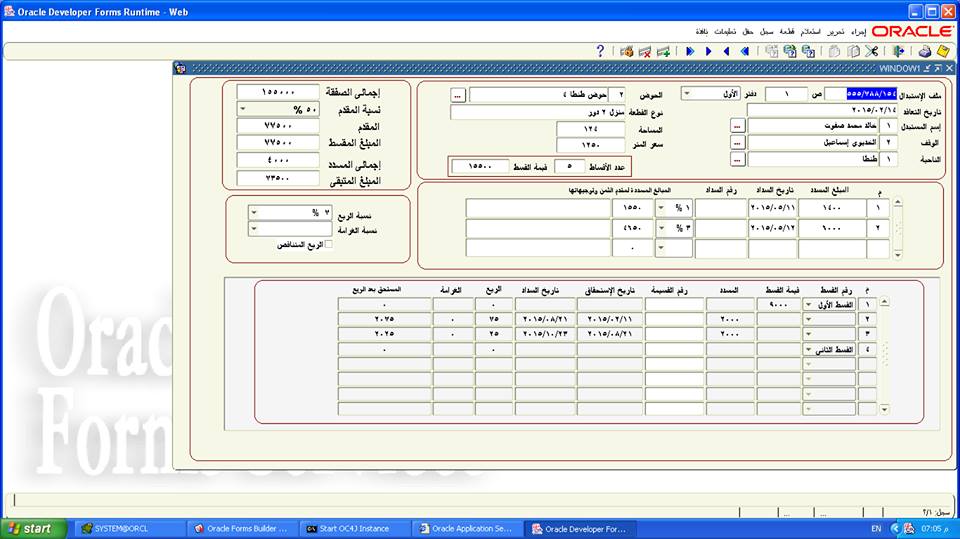This screenshot has height=539, width=960.
Task: Delete record with the red X icon
Action: tap(644, 51)
